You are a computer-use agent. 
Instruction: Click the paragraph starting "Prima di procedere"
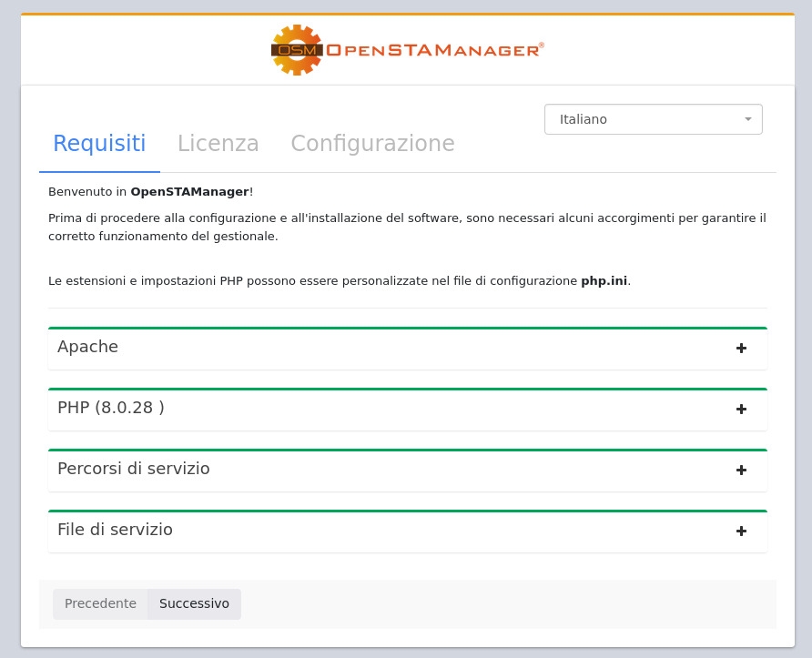point(407,228)
